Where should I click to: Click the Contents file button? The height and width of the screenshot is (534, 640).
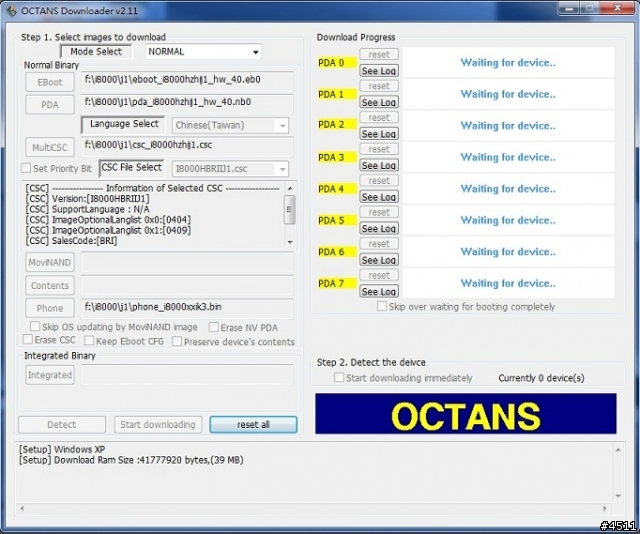click(x=50, y=285)
